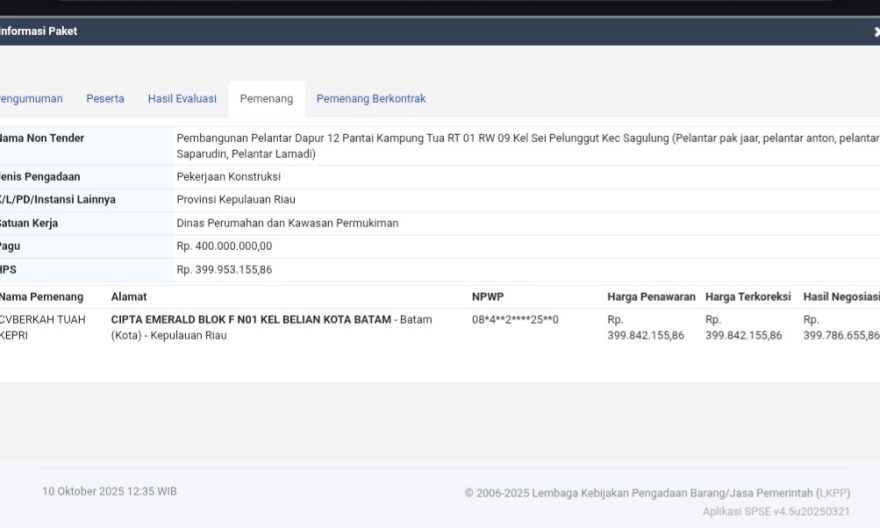The width and height of the screenshot is (880, 528).
Task: Click the winner name BERKAH TUAH KEPRI
Action: tap(42, 327)
